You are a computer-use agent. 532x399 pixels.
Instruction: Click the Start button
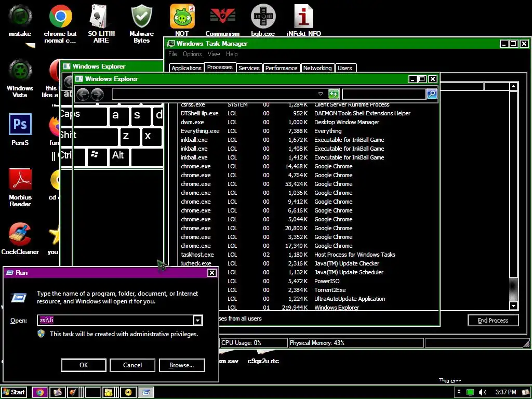pyautogui.click(x=14, y=392)
